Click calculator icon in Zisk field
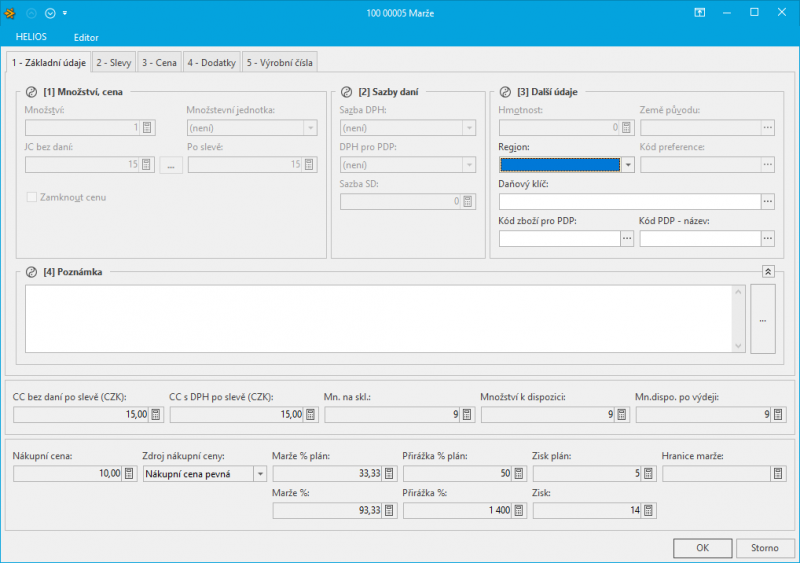 648,510
